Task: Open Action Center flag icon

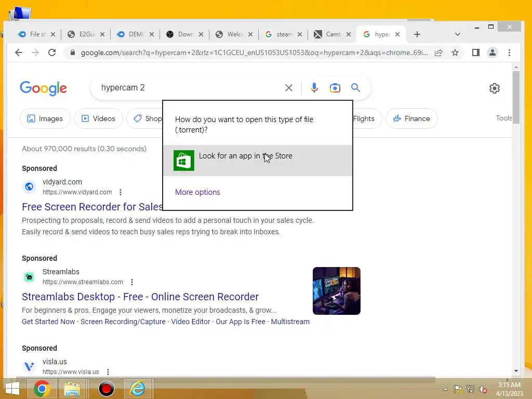Action: tap(458, 389)
